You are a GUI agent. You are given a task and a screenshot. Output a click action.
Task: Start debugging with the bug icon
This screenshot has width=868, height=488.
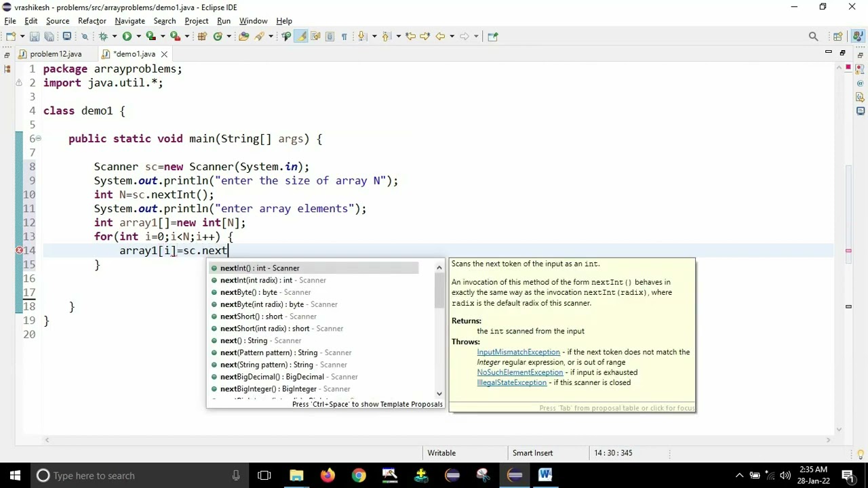[103, 36]
